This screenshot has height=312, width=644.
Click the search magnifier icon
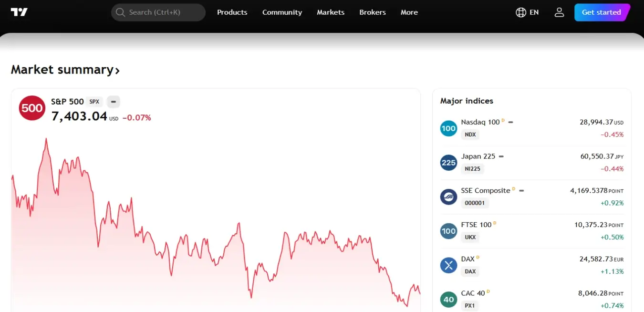tap(120, 12)
